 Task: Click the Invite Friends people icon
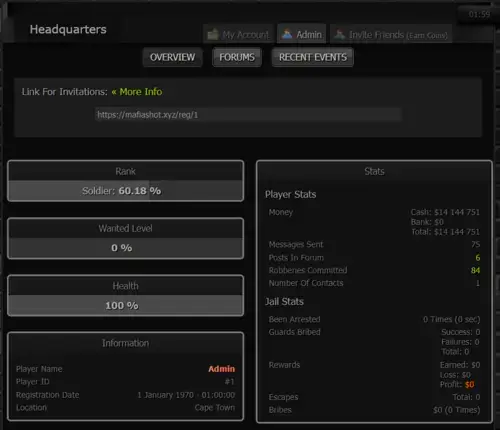point(340,34)
